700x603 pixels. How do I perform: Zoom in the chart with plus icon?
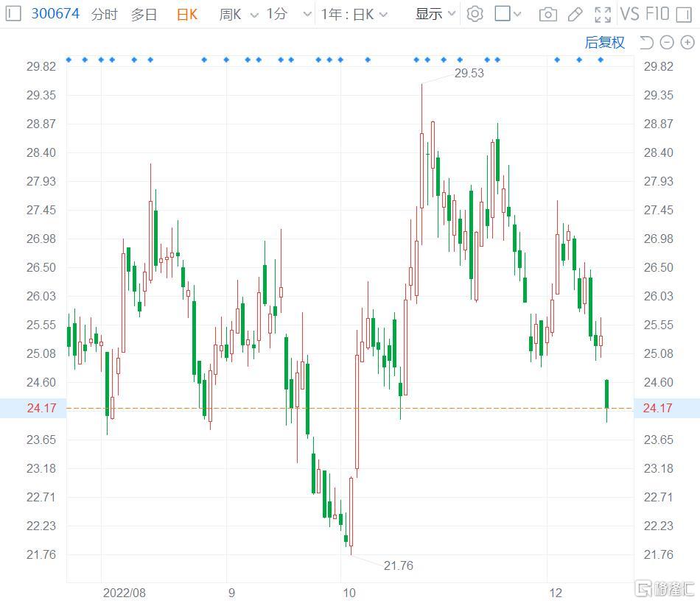coord(687,43)
